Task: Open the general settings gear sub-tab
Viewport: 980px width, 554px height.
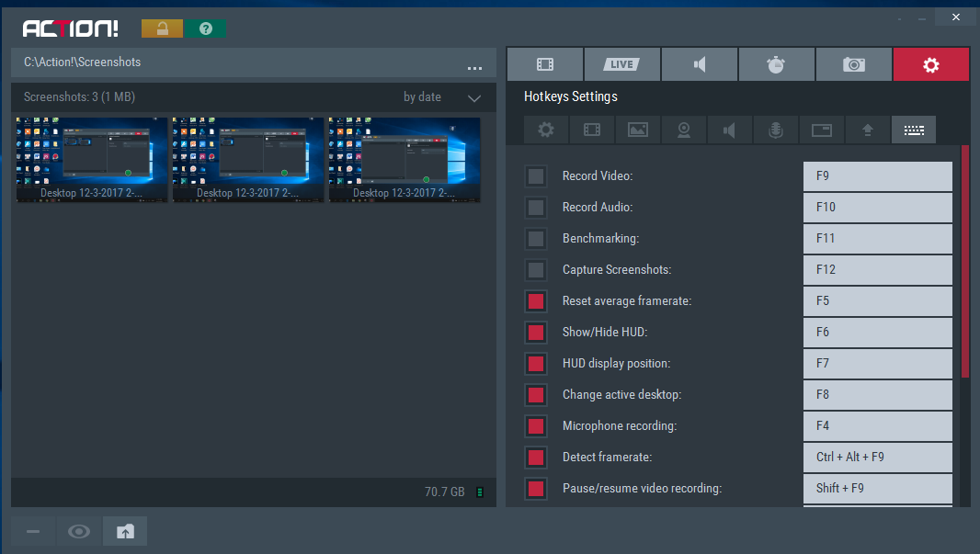Action: (546, 130)
